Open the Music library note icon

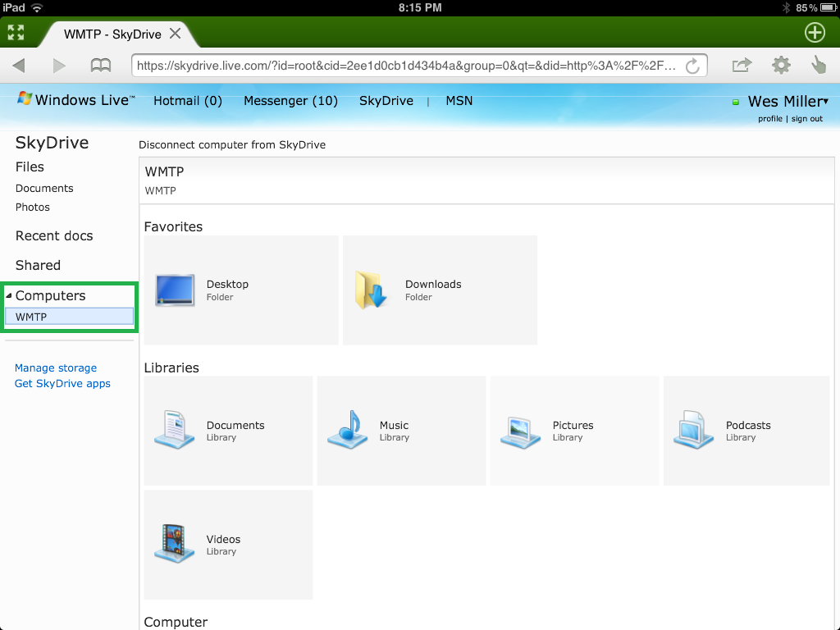(348, 430)
